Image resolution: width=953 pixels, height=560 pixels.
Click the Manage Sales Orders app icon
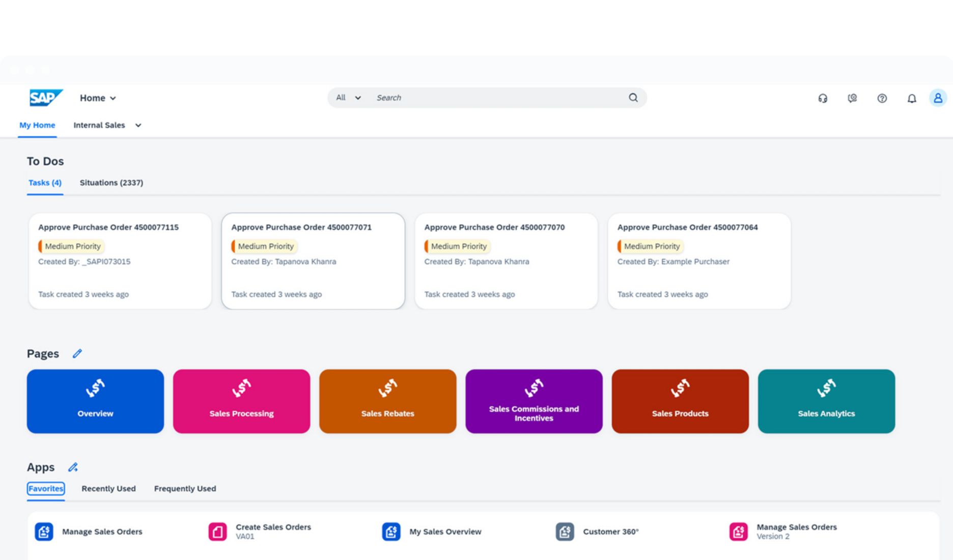(44, 531)
